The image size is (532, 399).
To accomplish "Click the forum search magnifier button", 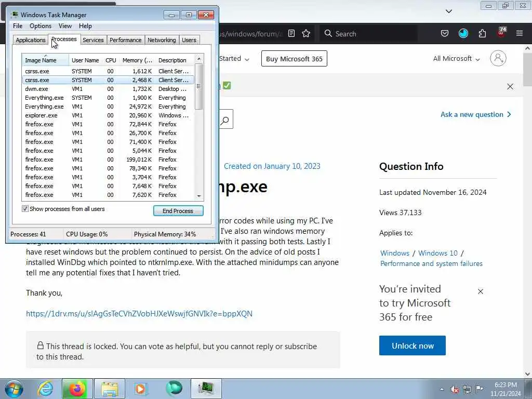I will (225, 119).
